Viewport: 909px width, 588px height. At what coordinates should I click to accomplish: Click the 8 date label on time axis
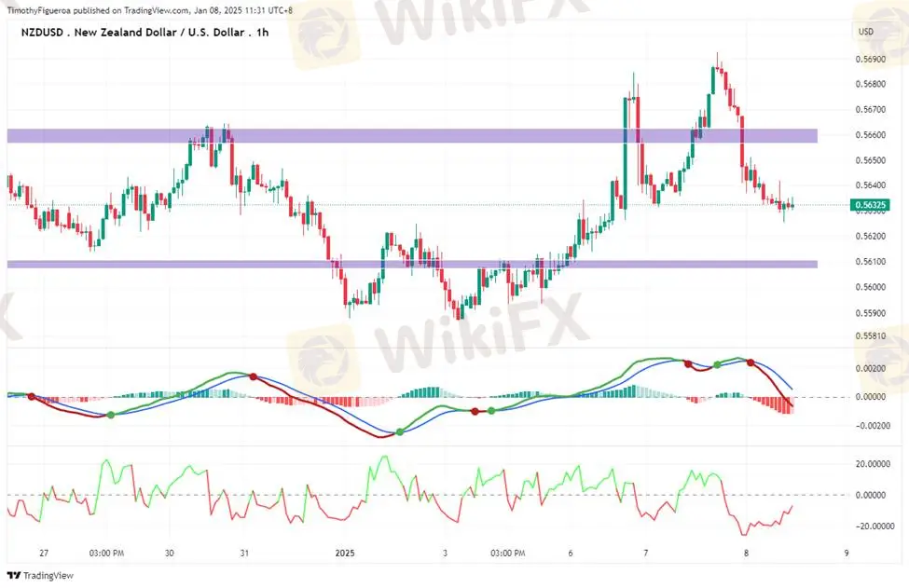pos(746,554)
